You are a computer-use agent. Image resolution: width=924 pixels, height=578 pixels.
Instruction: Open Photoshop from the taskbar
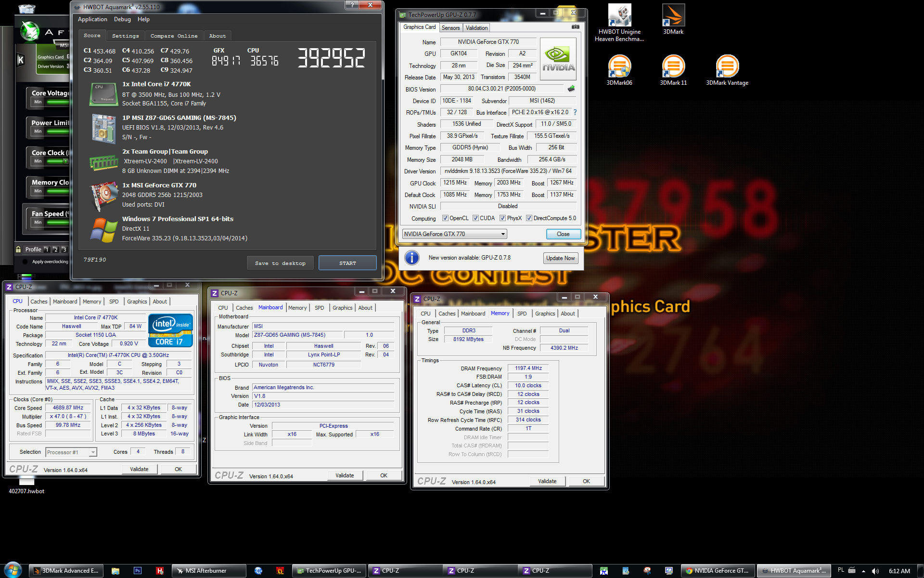(x=138, y=571)
